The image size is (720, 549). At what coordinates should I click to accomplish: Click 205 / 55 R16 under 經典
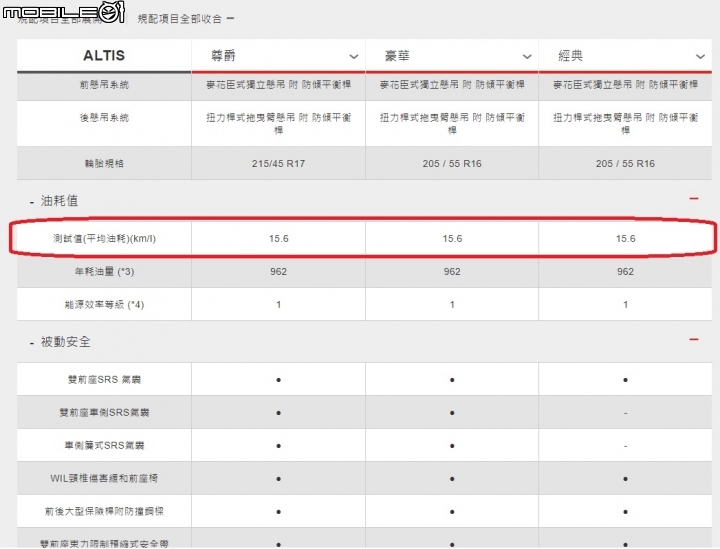tap(625, 164)
